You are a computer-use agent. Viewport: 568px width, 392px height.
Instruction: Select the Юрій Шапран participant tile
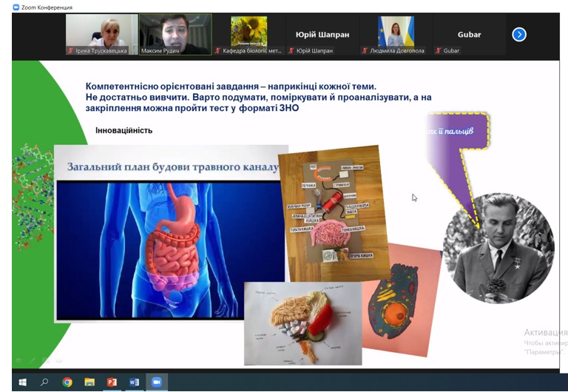[x=322, y=35]
